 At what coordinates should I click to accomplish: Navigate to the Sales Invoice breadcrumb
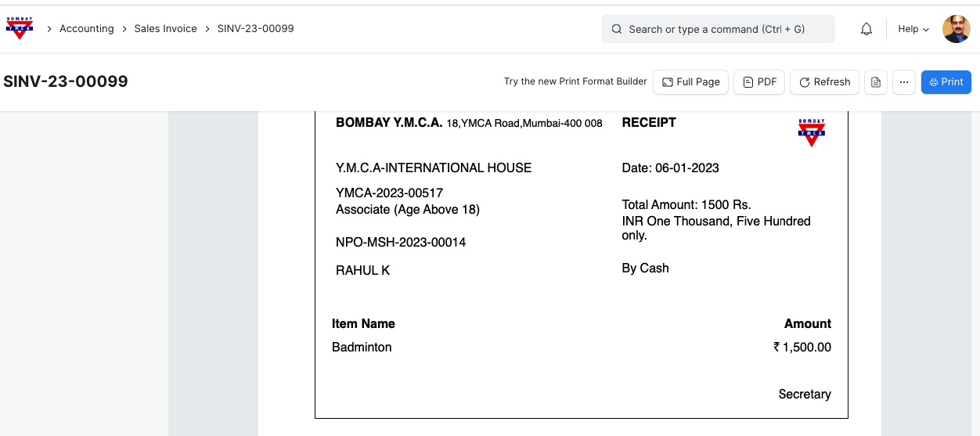[165, 29]
